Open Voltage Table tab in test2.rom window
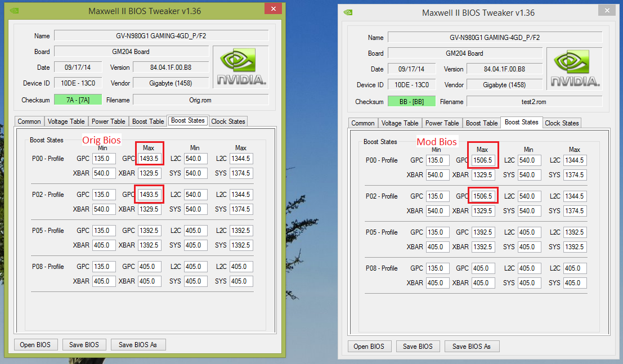623x364 pixels. click(x=400, y=123)
